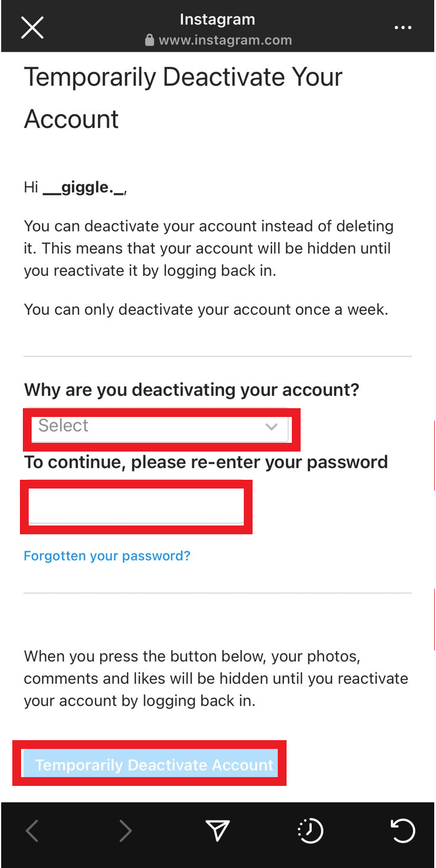Click the www.instagram.com address text
Image resolution: width=436 pixels, height=868 pixels.
tap(225, 40)
